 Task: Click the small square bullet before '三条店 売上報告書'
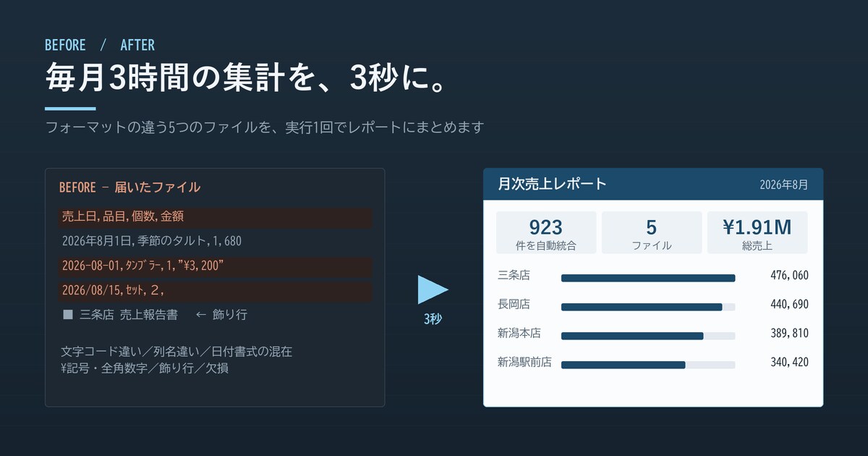(x=68, y=315)
